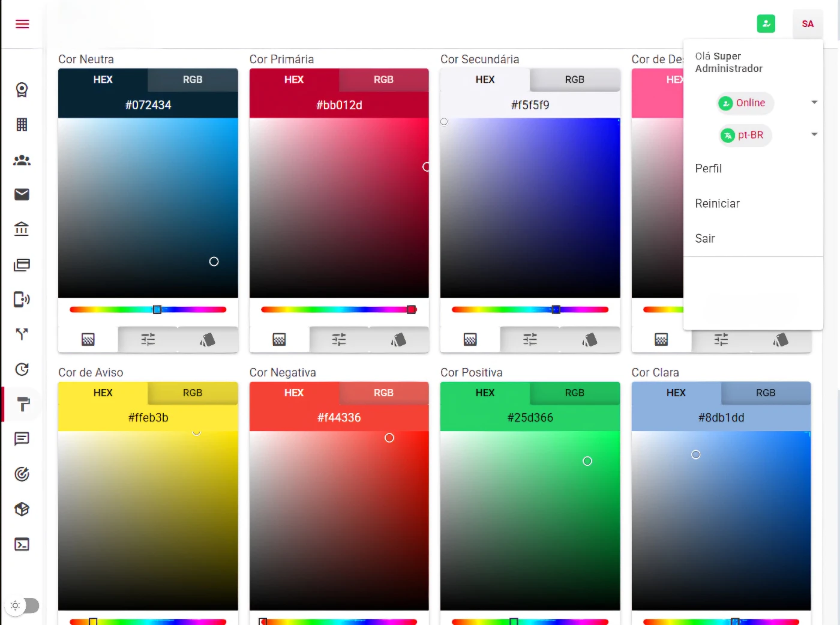Open the terminal console sidebar icon
The width and height of the screenshot is (840, 625).
[22, 545]
